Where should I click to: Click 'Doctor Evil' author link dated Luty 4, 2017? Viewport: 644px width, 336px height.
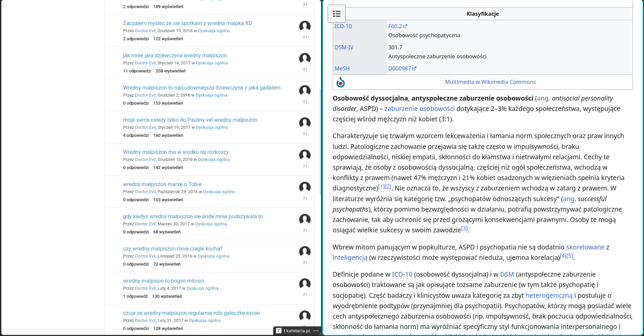(x=145, y=288)
